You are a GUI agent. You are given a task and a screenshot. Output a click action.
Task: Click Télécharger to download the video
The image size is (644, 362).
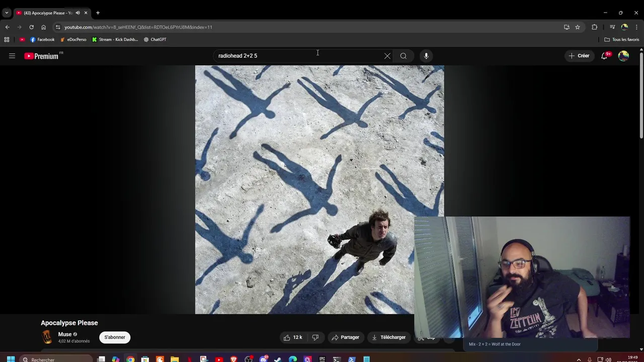tap(388, 337)
